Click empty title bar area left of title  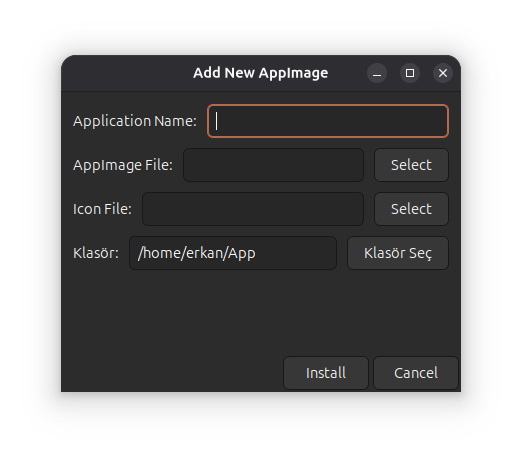127,73
